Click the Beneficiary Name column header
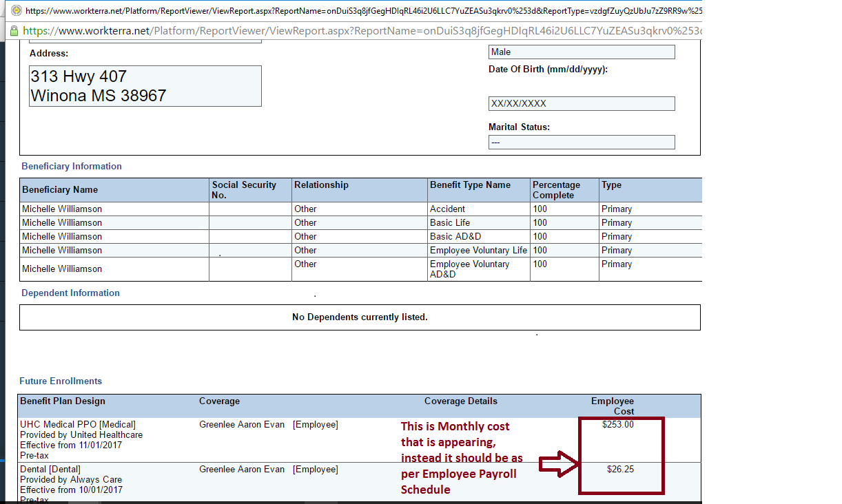This screenshot has width=842, height=504. tap(60, 190)
